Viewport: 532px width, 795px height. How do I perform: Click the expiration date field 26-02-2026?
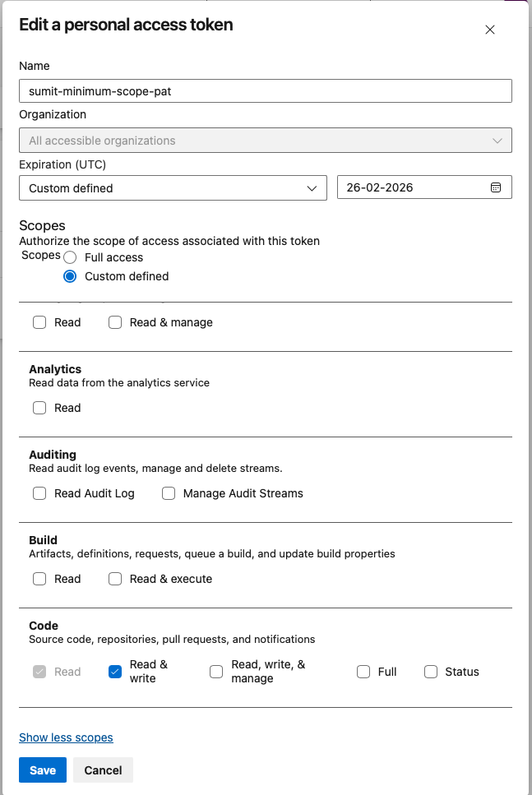[x=411, y=187]
